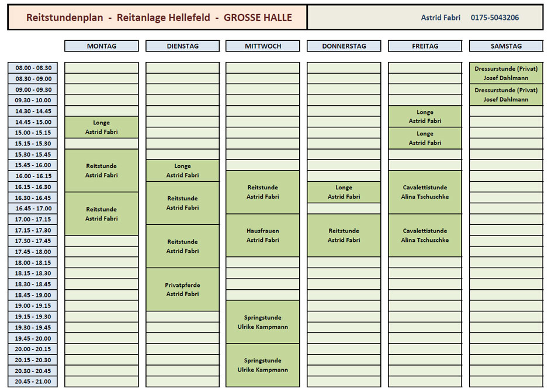Click the Hausfrauen Astrid Fabri Wednesday lesson
Viewport: 555px width, 392px height.
point(262,235)
